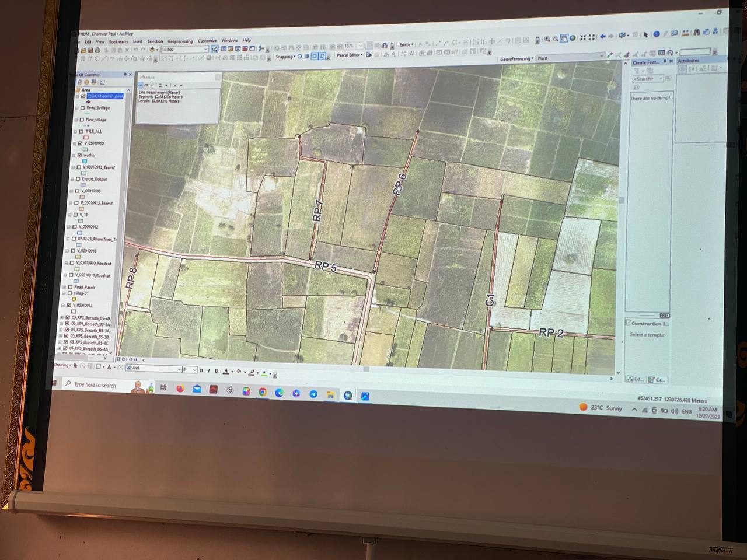Click the Save document icon

coord(90,50)
